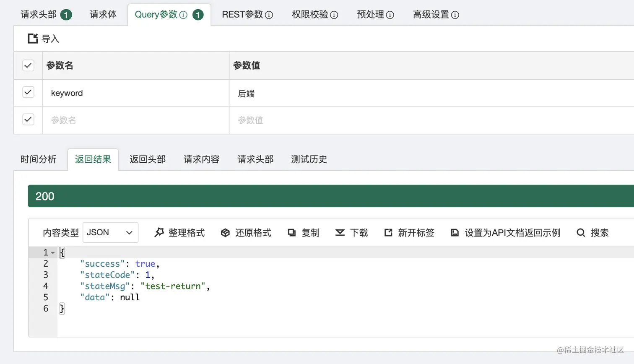
Task: Click the 整理格式 beautify icon
Action: pos(158,232)
